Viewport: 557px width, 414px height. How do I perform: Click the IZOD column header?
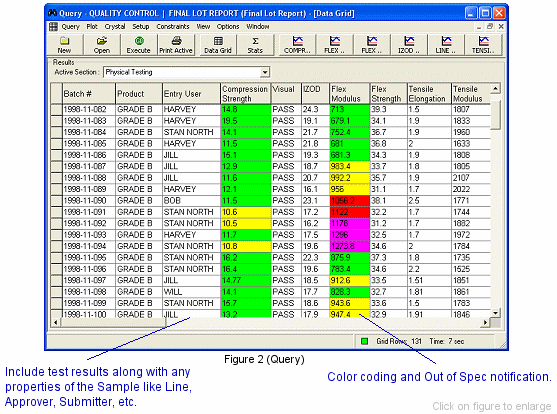click(x=315, y=94)
